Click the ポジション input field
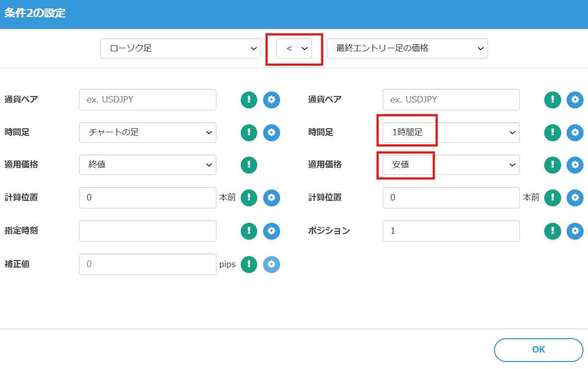588x369 pixels. tap(451, 231)
